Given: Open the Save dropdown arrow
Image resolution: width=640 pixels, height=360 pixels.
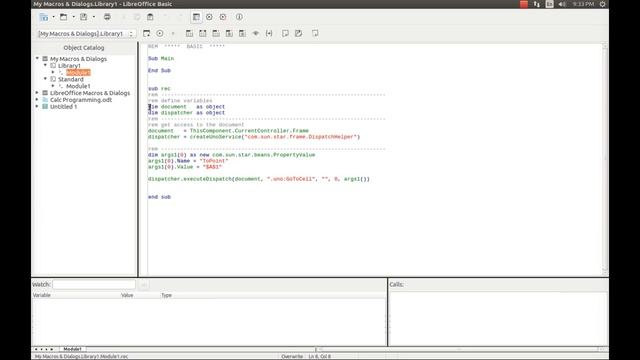Looking at the screenshot, I should (94, 17).
